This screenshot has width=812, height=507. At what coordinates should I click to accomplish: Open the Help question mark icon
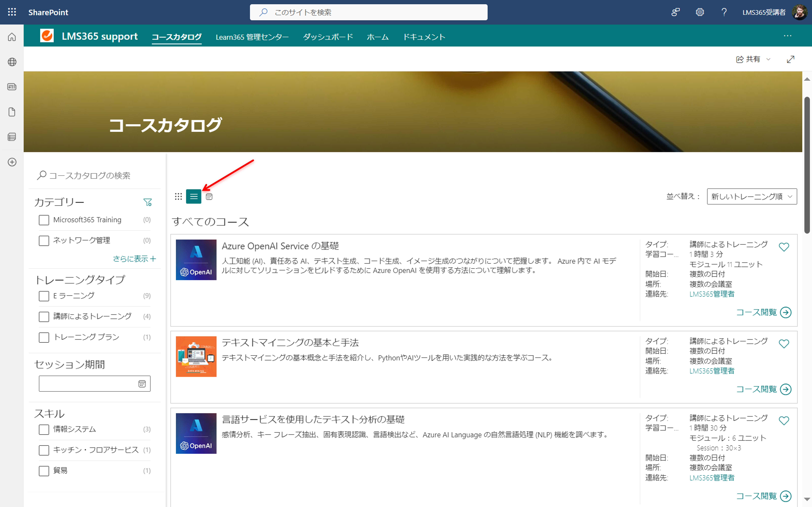click(724, 12)
